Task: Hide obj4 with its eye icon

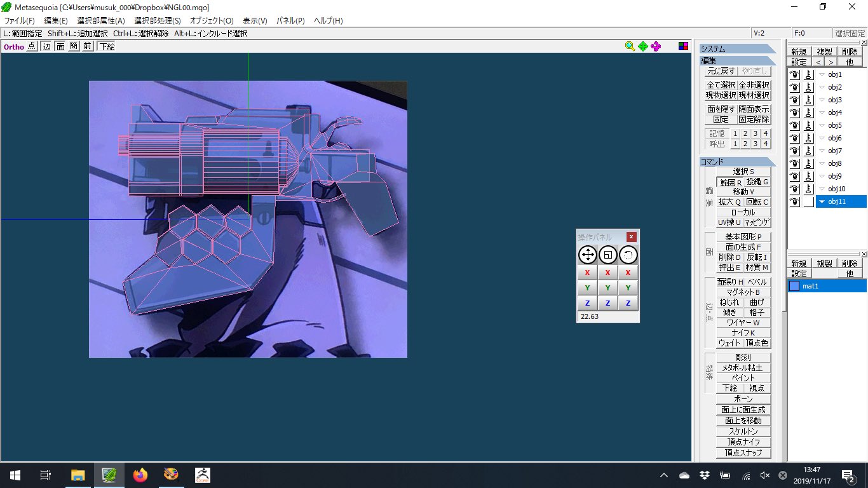Action: (x=794, y=112)
